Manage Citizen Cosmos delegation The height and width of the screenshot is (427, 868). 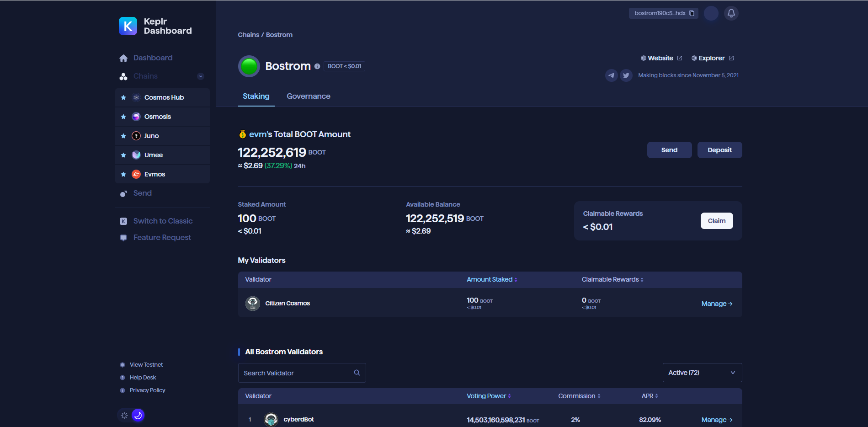coord(717,304)
